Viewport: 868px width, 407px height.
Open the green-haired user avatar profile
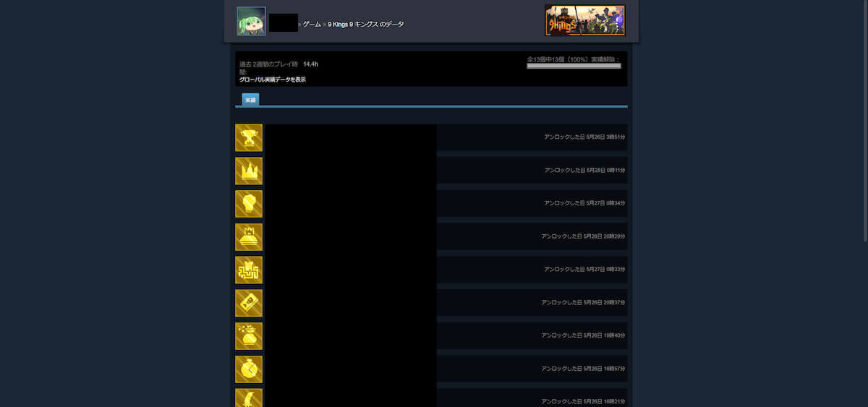251,21
